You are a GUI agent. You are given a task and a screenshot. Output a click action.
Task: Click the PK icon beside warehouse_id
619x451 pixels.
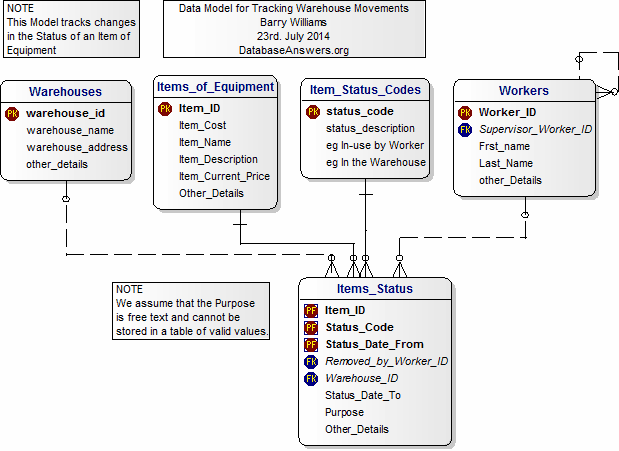pos(12,114)
